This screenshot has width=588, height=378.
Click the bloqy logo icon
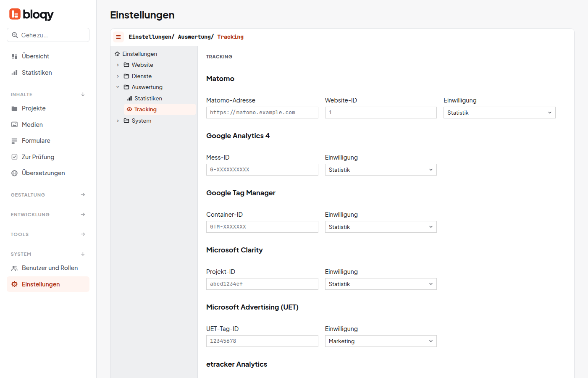pyautogui.click(x=15, y=14)
